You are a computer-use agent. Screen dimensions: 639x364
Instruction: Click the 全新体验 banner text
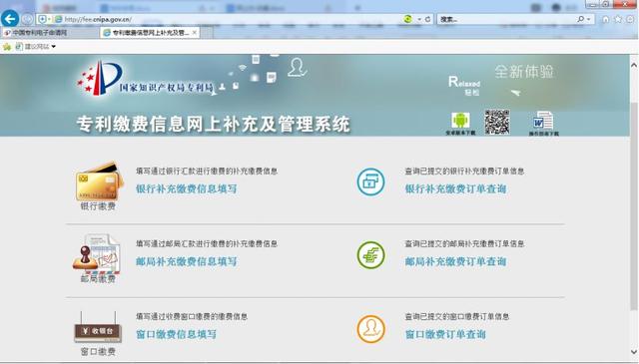point(524,72)
